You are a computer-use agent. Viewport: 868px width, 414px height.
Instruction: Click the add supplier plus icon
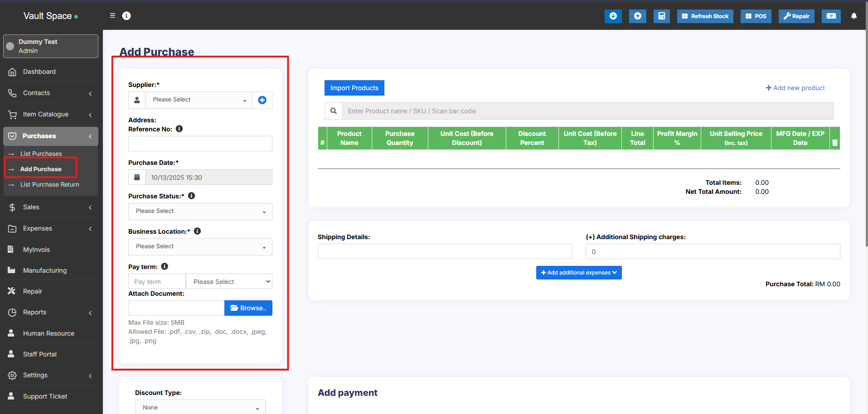(262, 100)
